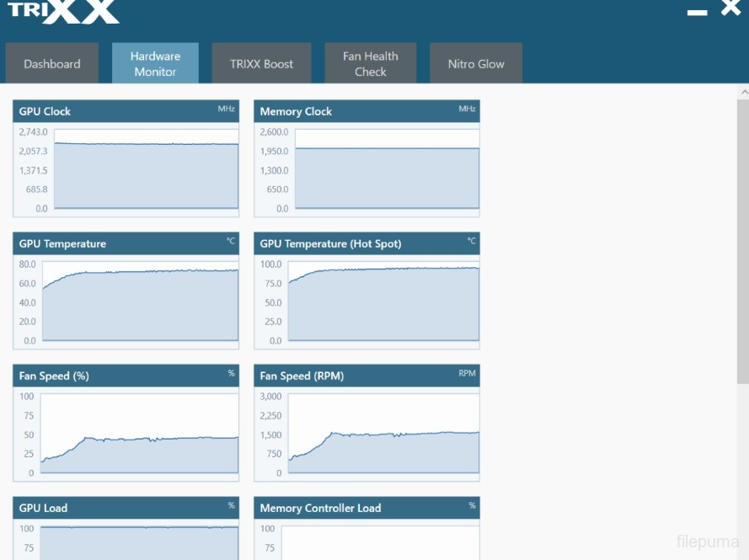The height and width of the screenshot is (560, 749).
Task: Select the GPU Load panel header
Action: tap(126, 508)
